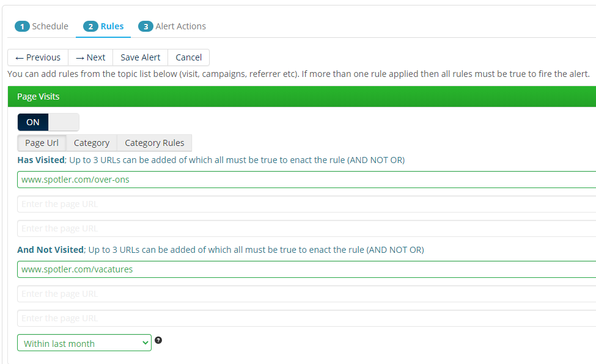Open the 'Within last month' dropdown
This screenshot has height=364, width=596.
[84, 343]
